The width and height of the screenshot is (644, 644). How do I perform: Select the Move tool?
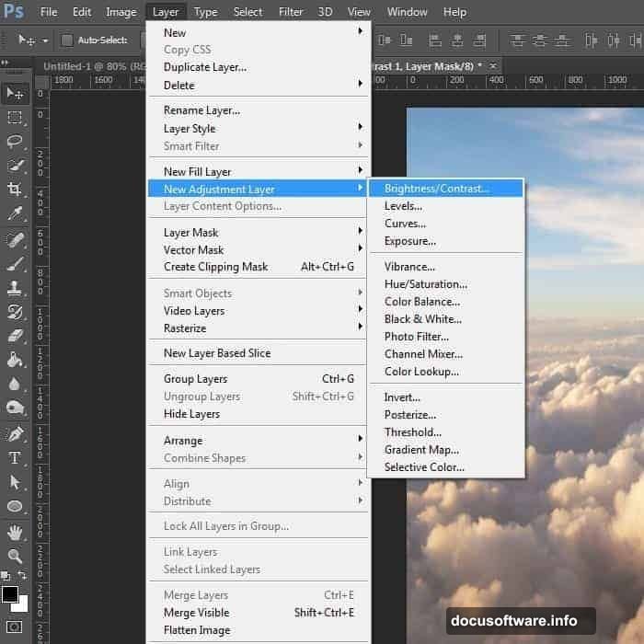click(x=15, y=93)
